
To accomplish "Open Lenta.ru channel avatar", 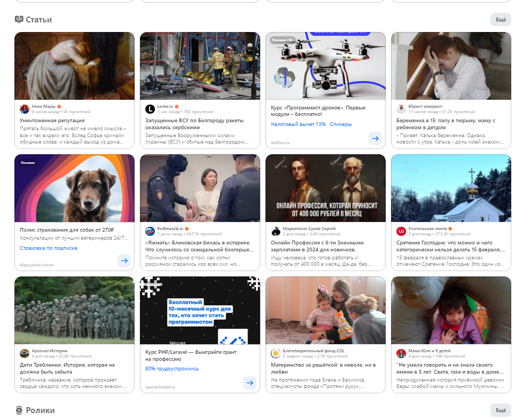I will click(x=150, y=109).
